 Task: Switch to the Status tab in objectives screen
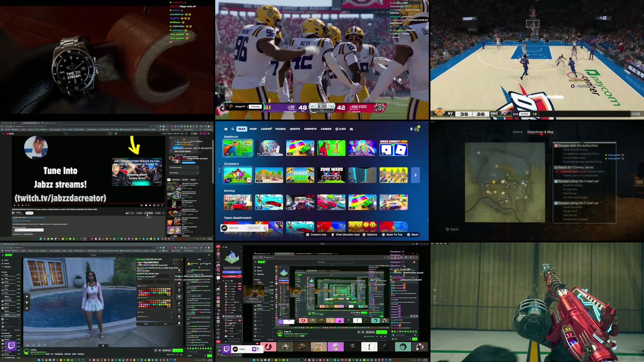tap(518, 132)
